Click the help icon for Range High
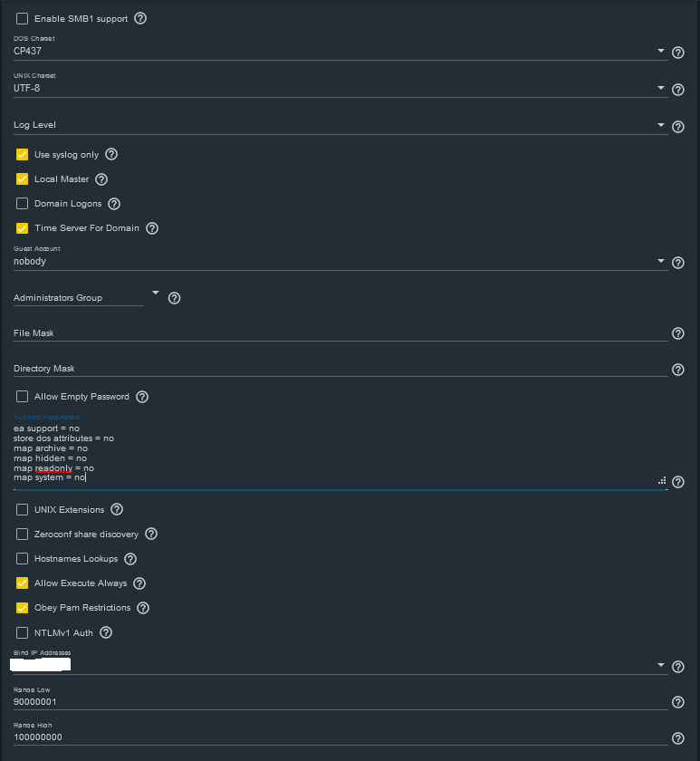 tap(678, 738)
